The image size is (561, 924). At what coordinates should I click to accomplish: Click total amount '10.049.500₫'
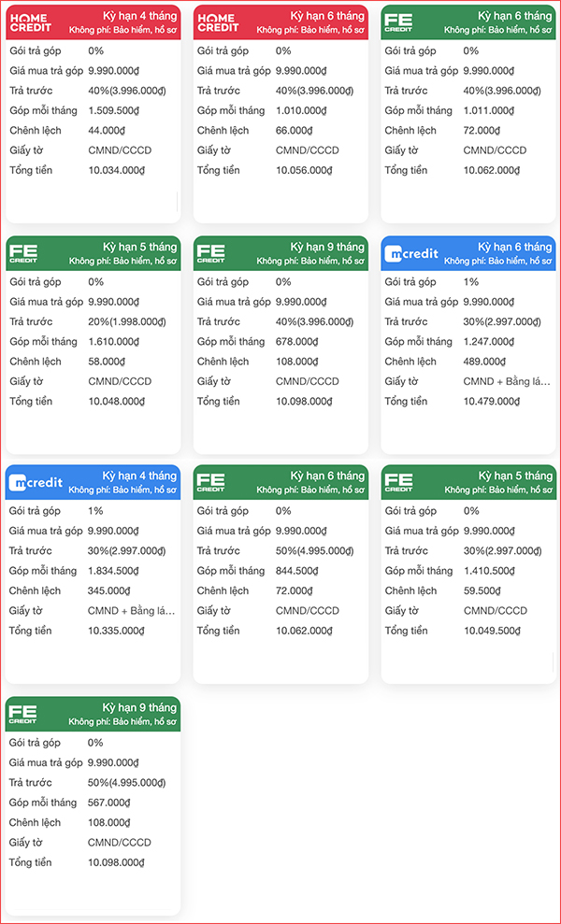[x=492, y=632]
